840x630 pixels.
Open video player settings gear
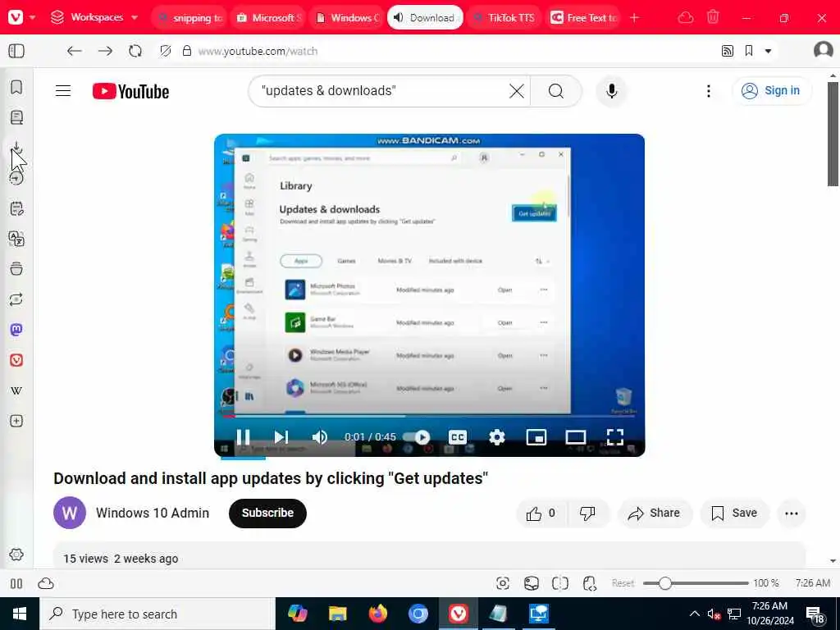pos(497,437)
